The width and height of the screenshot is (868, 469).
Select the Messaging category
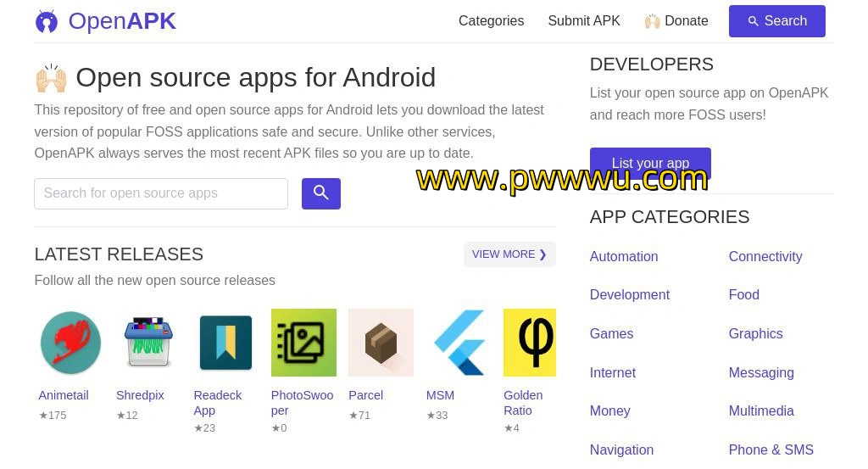(761, 372)
